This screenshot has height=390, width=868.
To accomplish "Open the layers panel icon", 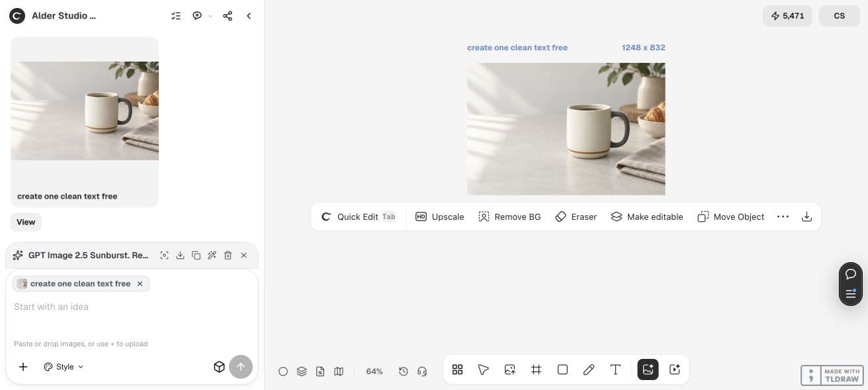I will pos(302,371).
